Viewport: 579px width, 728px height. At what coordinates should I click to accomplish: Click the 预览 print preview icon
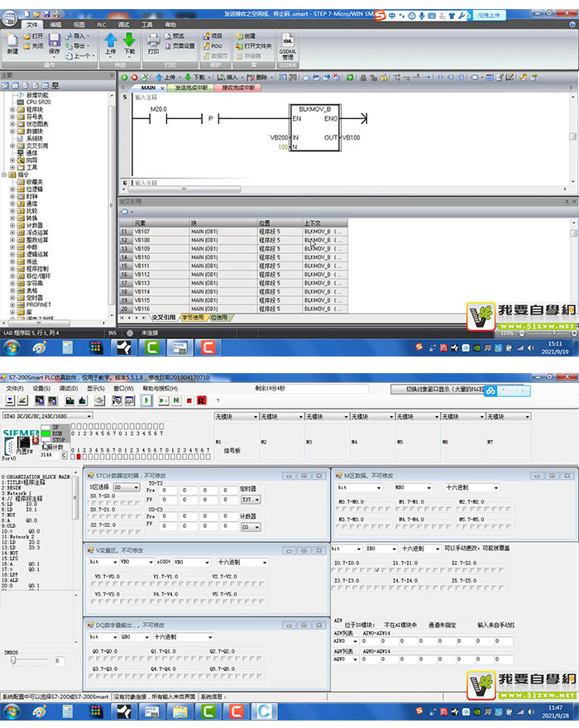(x=168, y=36)
